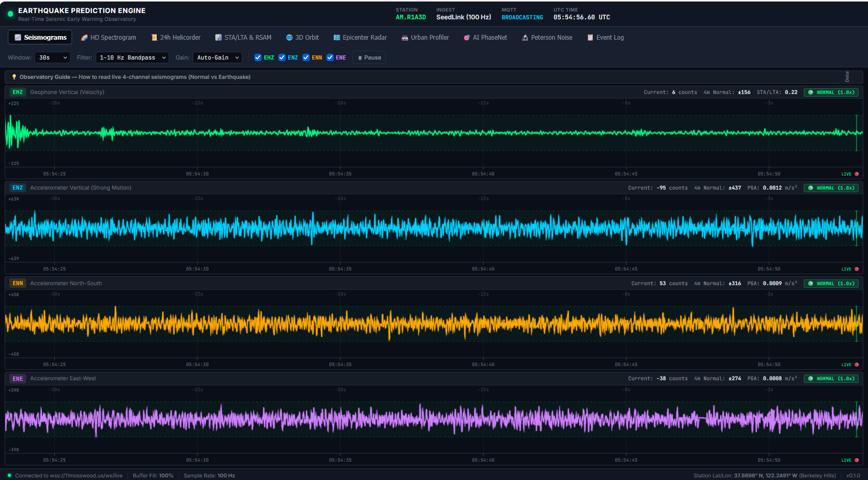Click the EHZ channel label tag

coord(18,92)
